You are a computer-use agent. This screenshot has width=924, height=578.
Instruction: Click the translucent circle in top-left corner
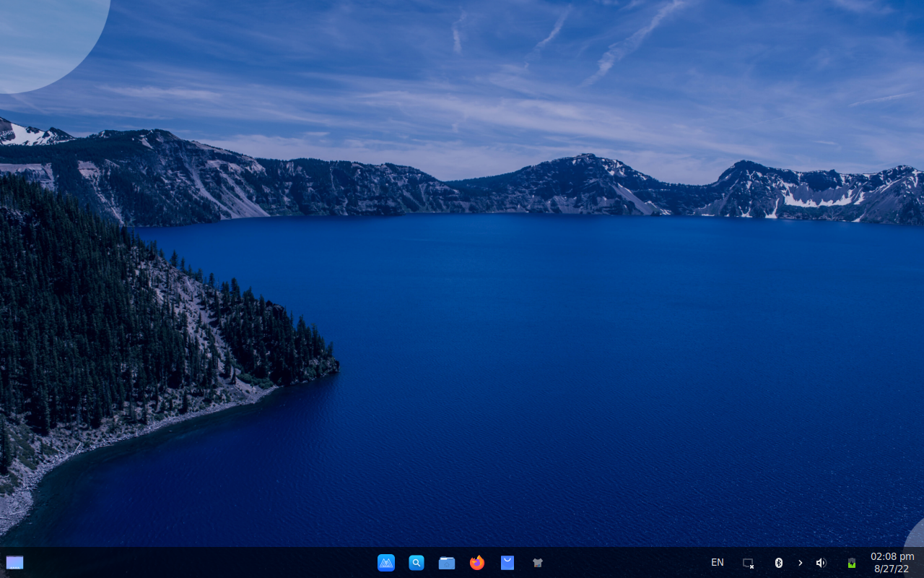click(43, 36)
